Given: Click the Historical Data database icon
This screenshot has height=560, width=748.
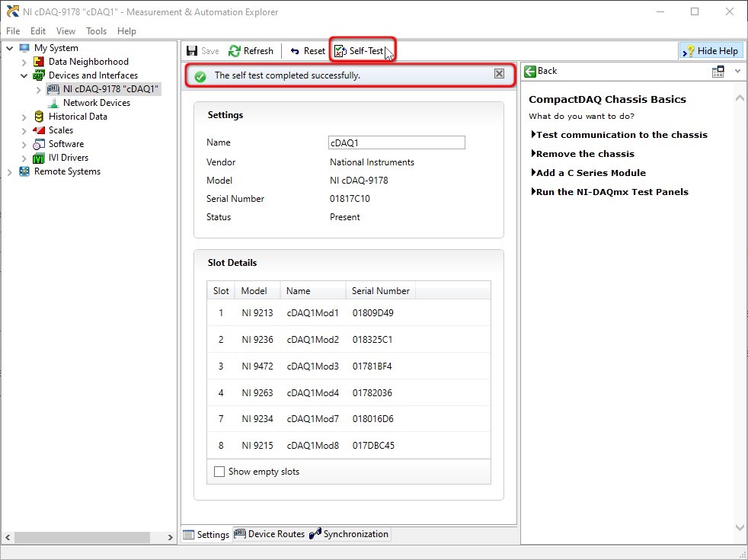Looking at the screenshot, I should pyautogui.click(x=39, y=117).
